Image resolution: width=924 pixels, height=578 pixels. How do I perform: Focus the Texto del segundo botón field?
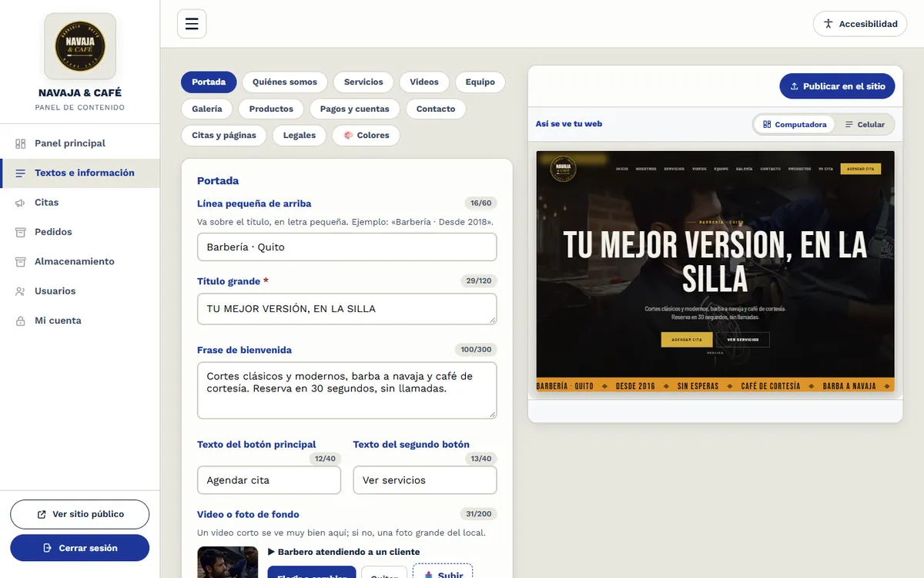425,480
